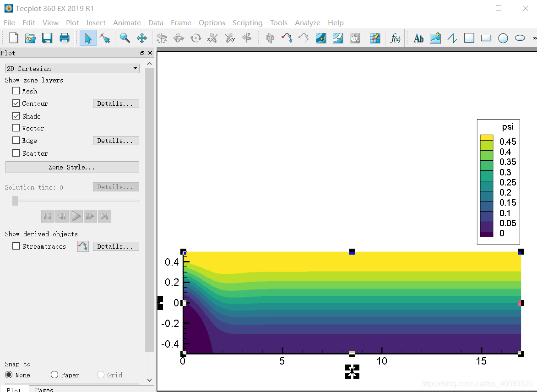
Task: Select the add contour label tool
Action: pyautogui.click(x=355, y=38)
